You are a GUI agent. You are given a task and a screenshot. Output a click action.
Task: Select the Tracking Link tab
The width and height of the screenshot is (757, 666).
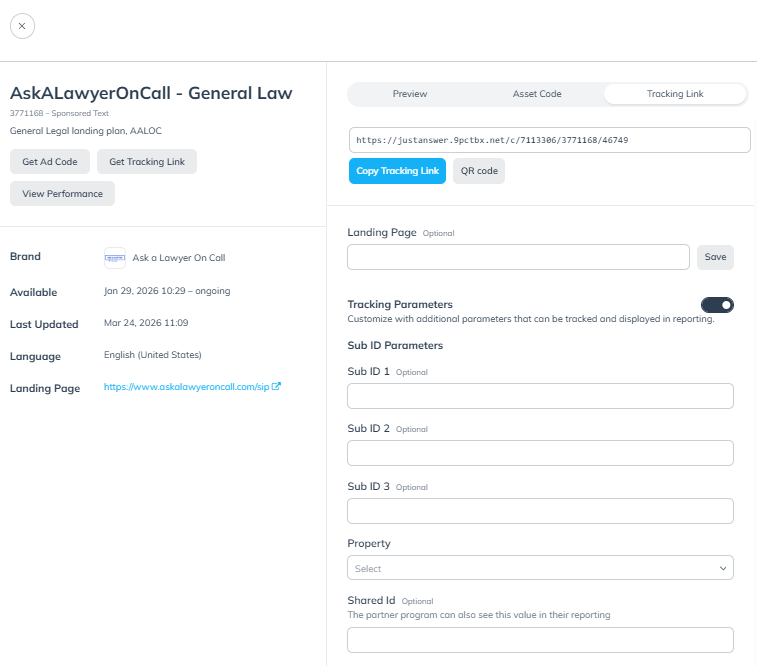(675, 94)
